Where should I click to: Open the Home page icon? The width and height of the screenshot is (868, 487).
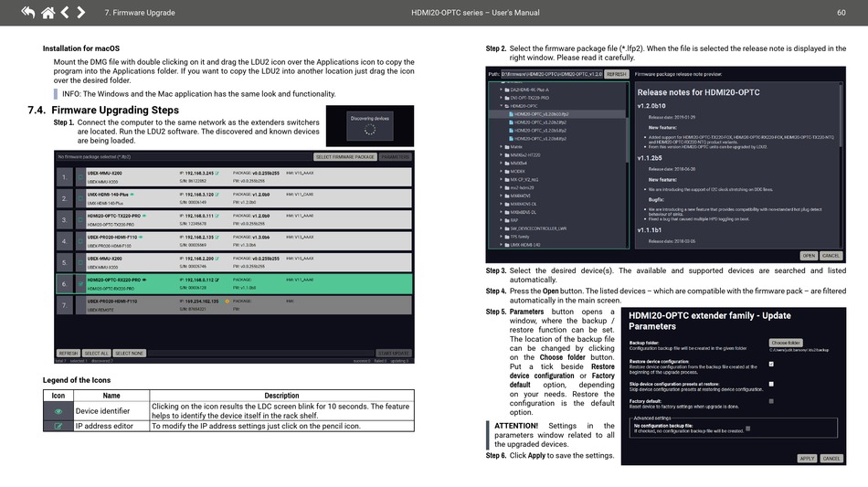pos(48,12)
